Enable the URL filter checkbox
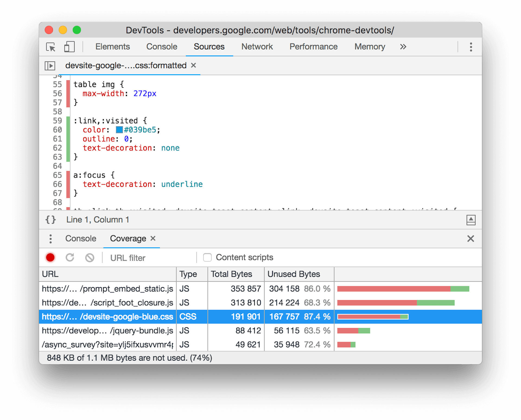The image size is (521, 420). pyautogui.click(x=208, y=257)
